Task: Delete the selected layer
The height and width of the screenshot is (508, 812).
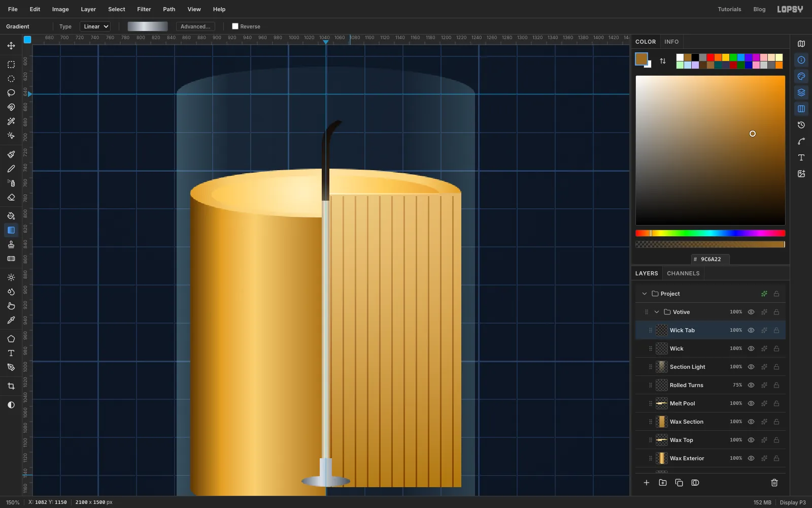Action: point(774,483)
